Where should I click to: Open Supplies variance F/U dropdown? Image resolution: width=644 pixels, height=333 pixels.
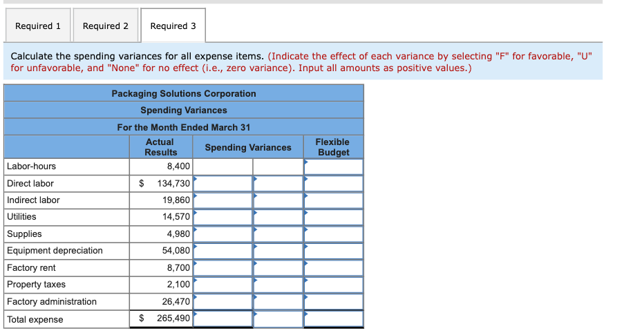278,234
